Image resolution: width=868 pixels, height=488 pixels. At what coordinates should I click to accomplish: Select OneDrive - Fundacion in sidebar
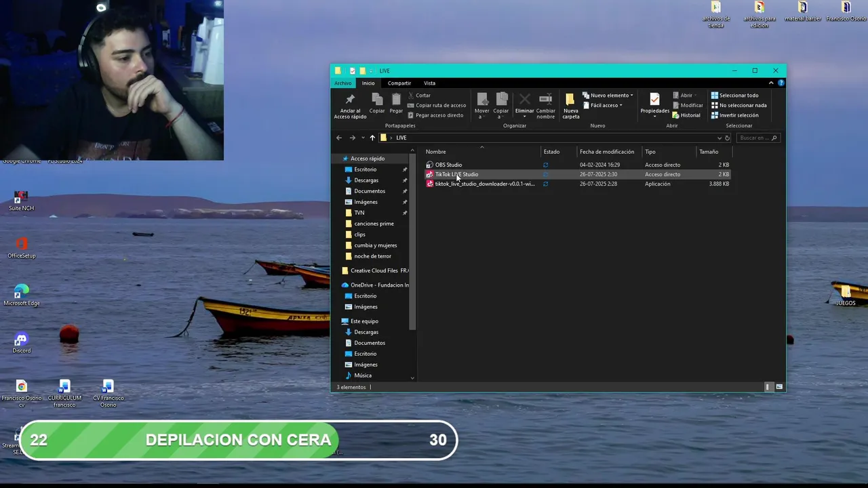[375, 285]
